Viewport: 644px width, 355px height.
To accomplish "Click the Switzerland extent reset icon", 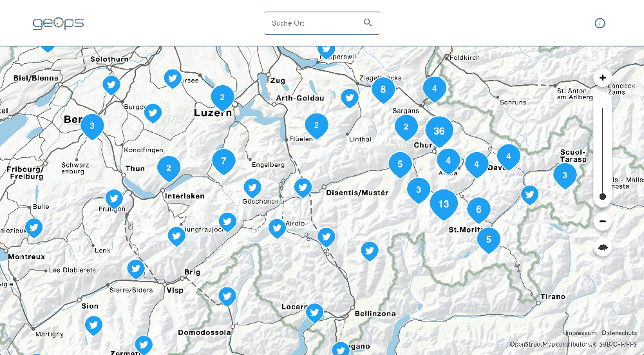I will click(602, 247).
